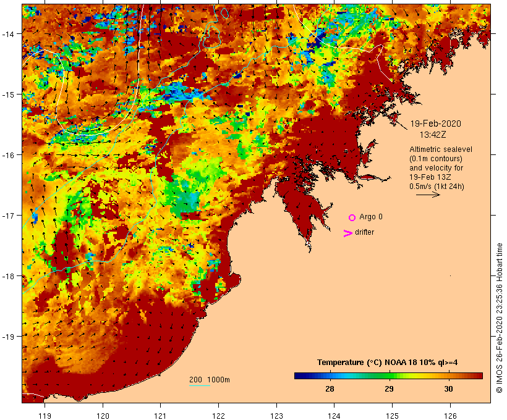
Task: Click longitude axis label '120'
Action: tap(103, 416)
